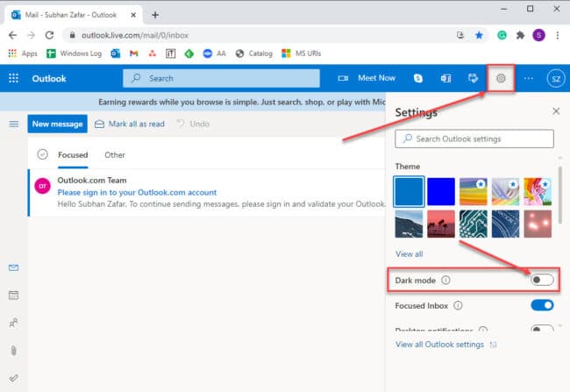Screen dimensions: 570x392
Task: Open the Outlook app launcher grid
Action: (13, 78)
